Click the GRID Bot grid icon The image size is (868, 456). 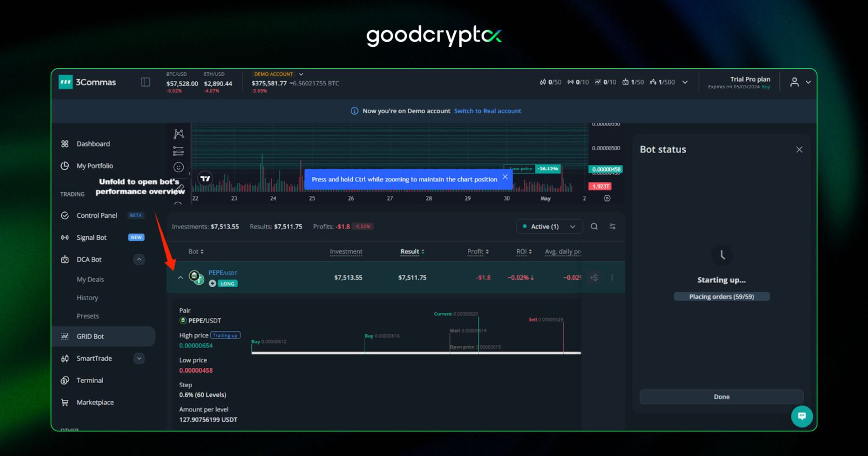65,336
